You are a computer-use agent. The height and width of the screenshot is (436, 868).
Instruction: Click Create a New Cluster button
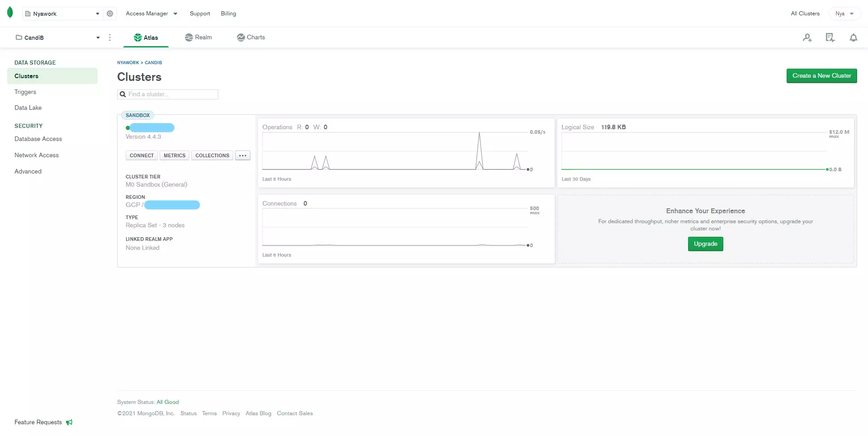click(821, 76)
